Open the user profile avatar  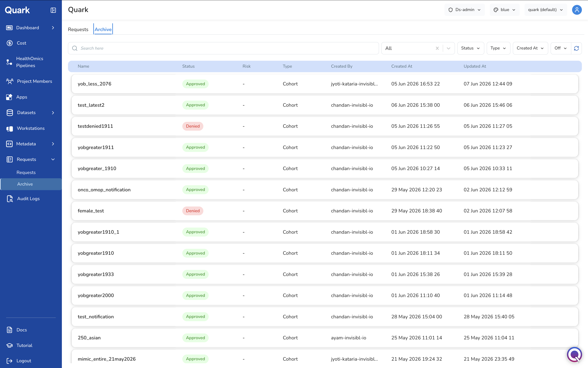coord(577,10)
